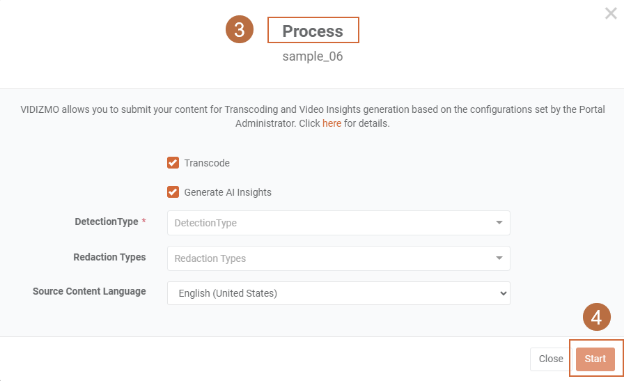Click the Process heading title
The width and height of the screenshot is (624, 381).
click(313, 31)
